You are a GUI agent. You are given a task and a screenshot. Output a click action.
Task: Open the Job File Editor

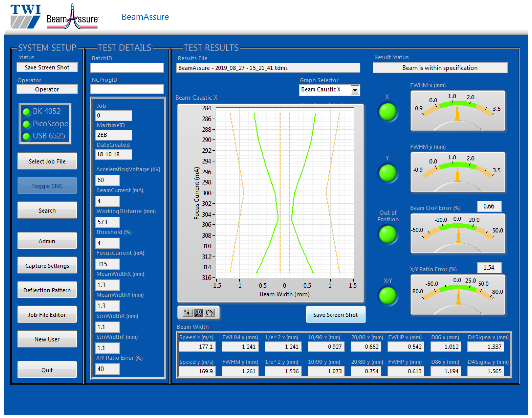tap(47, 315)
